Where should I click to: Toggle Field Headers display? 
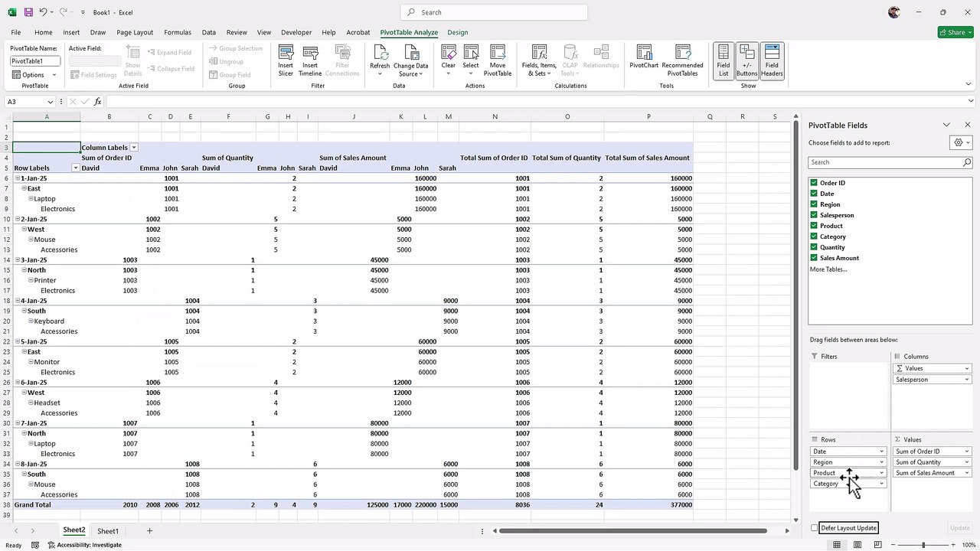click(772, 60)
